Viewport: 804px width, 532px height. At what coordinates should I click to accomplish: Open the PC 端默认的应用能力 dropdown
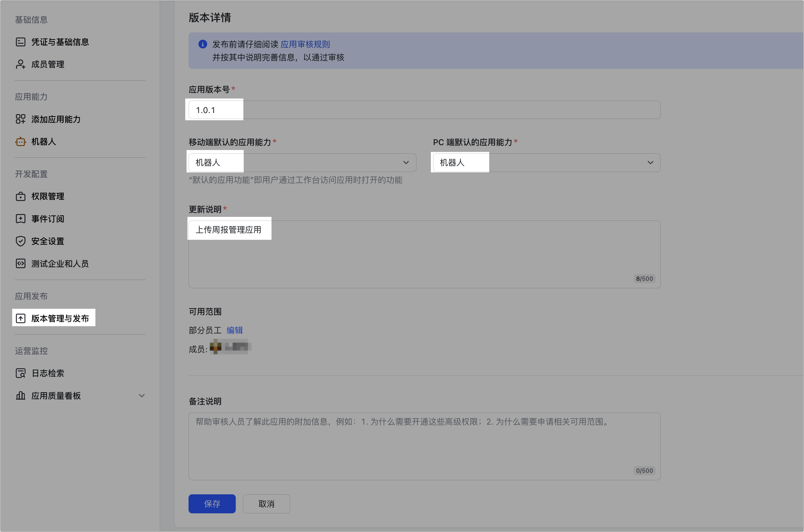[x=650, y=162]
